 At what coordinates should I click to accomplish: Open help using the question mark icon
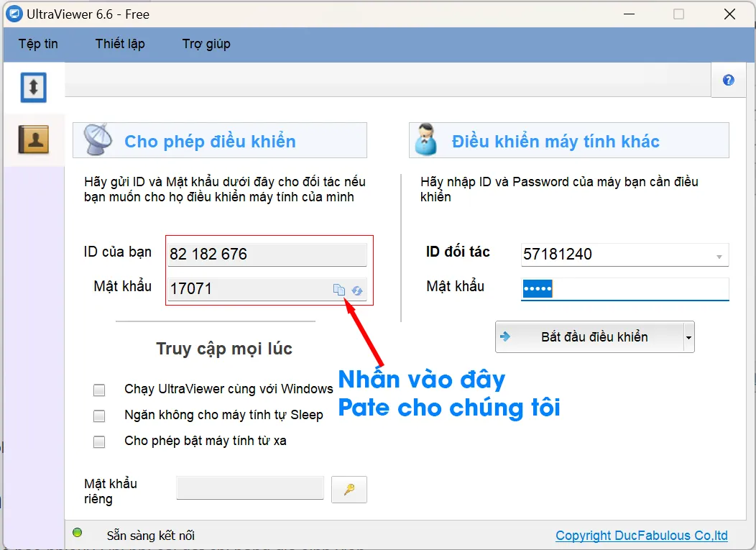[728, 79]
